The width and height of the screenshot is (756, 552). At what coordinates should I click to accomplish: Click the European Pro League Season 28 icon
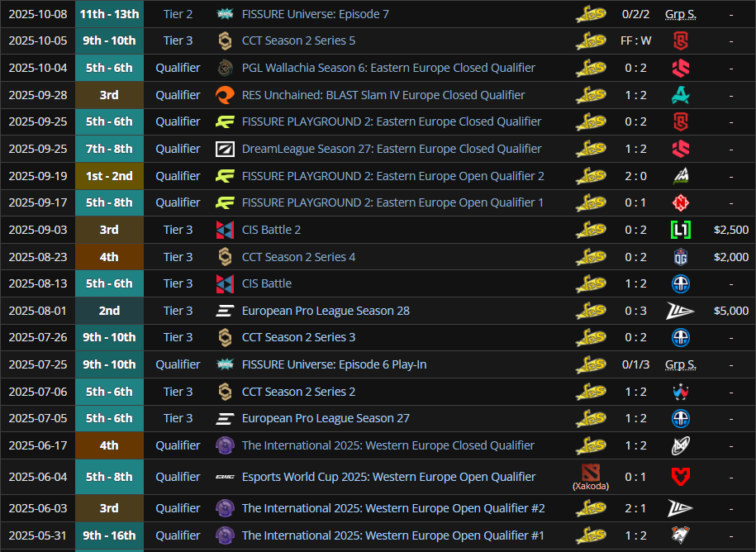225,311
